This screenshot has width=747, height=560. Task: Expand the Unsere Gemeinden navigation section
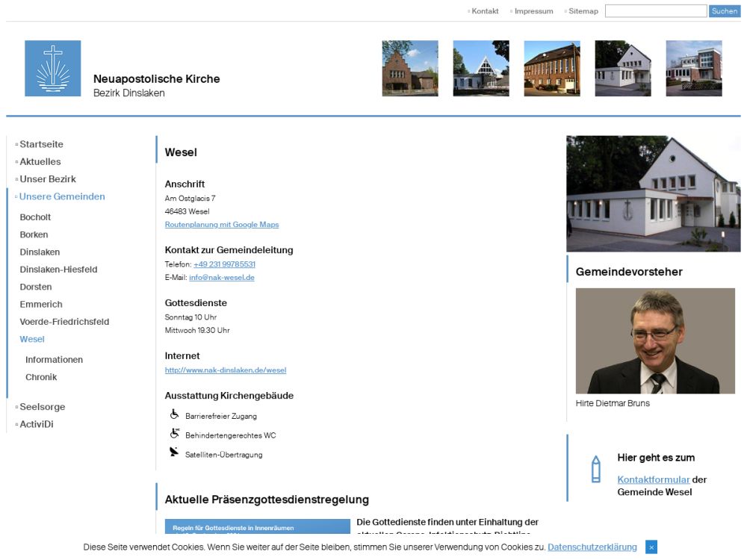coord(62,196)
